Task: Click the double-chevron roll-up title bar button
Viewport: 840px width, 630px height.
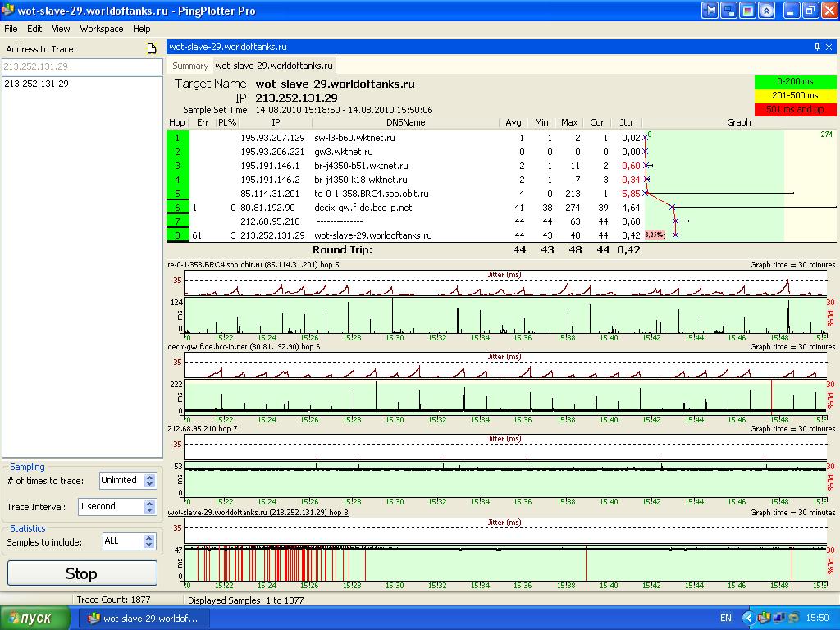Action: tap(766, 11)
